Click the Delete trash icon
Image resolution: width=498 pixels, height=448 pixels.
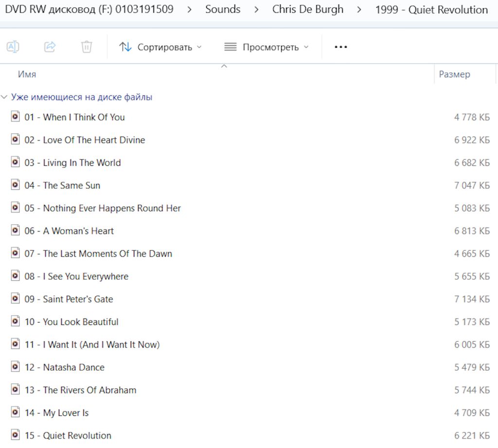pyautogui.click(x=87, y=47)
